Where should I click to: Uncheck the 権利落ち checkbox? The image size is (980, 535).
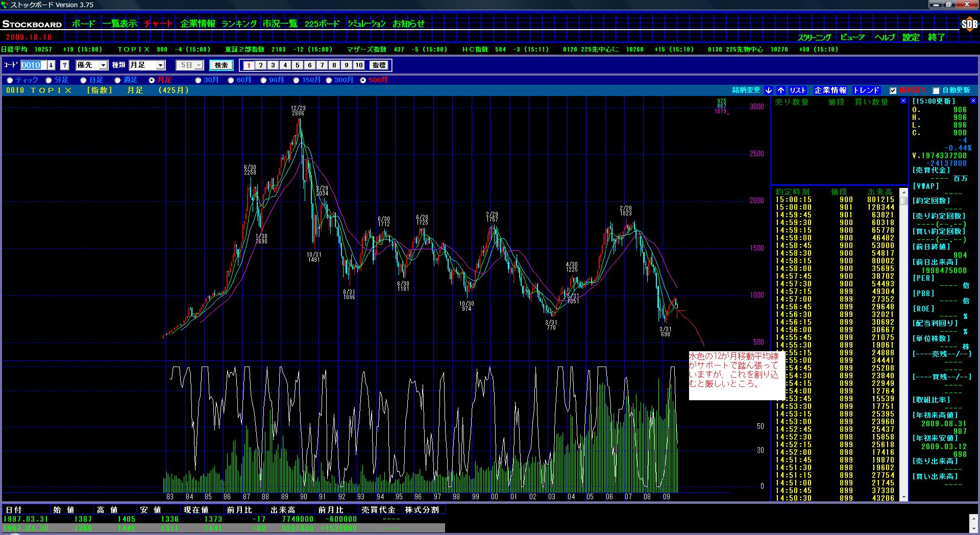pyautogui.click(x=893, y=91)
